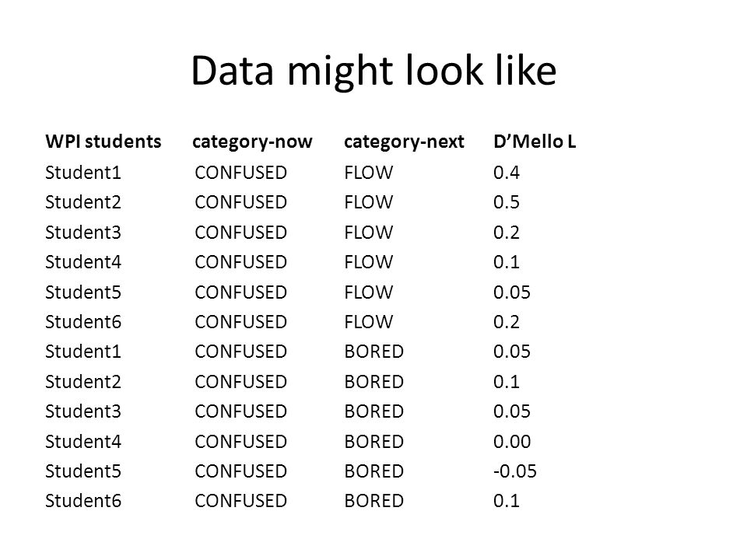This screenshot has height=560, width=747.
Task: Click BORED in the last row
Action: [374, 501]
